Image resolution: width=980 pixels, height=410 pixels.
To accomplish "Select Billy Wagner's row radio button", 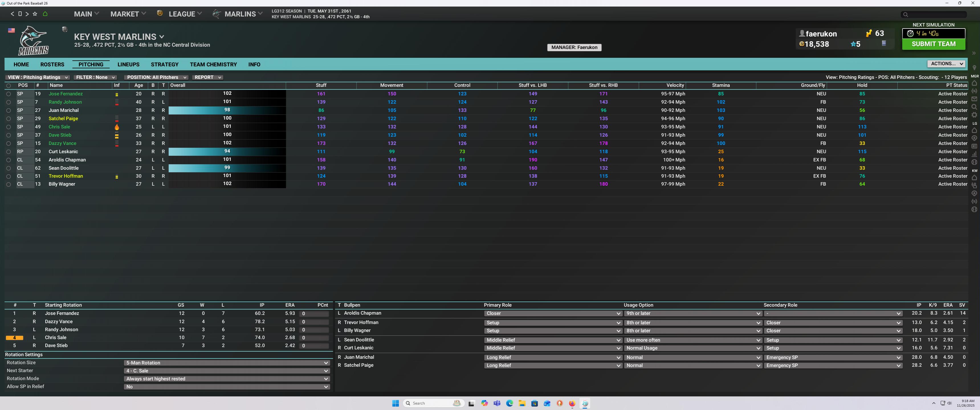I will (x=8, y=184).
